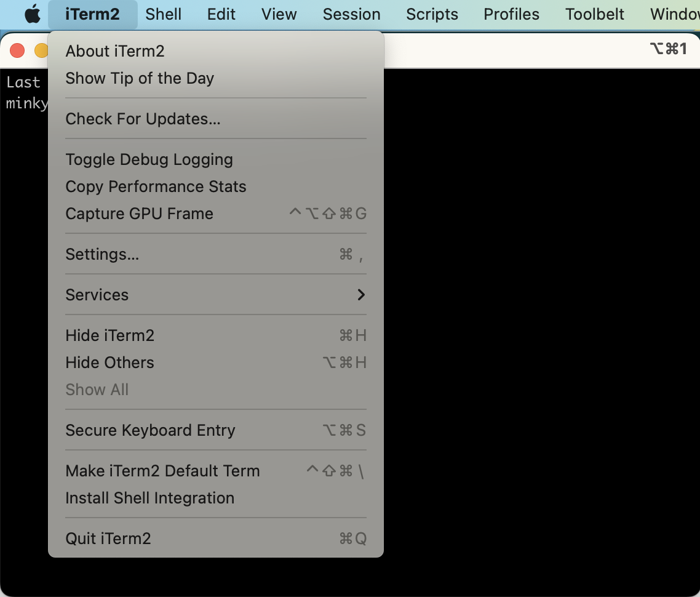Expand the Services submenu

(216, 295)
